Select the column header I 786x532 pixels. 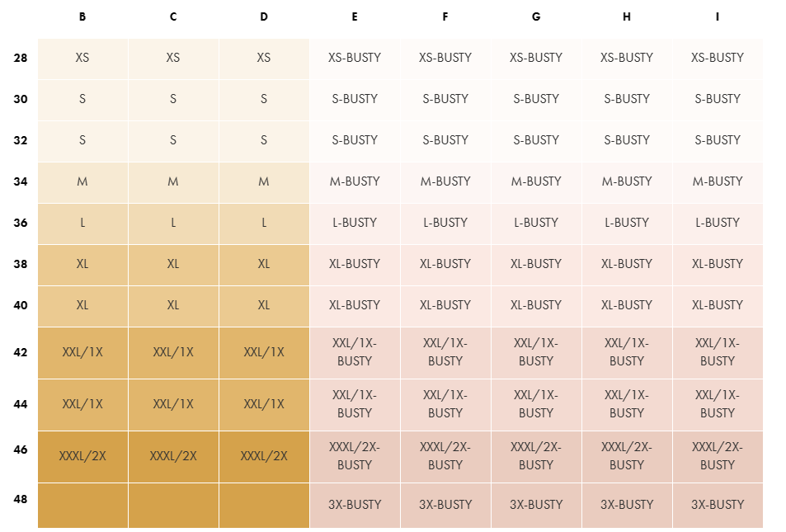717,16
